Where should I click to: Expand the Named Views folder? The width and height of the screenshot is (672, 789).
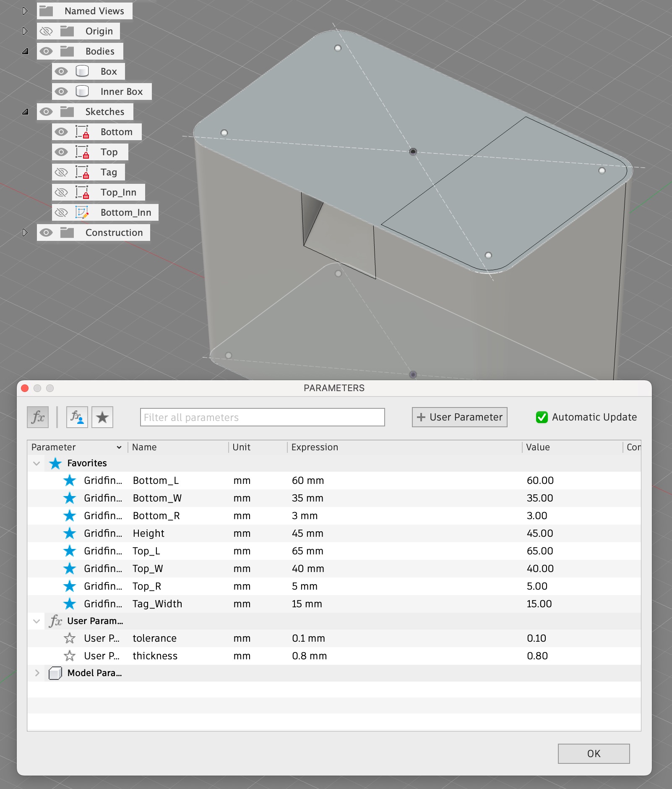(25, 11)
